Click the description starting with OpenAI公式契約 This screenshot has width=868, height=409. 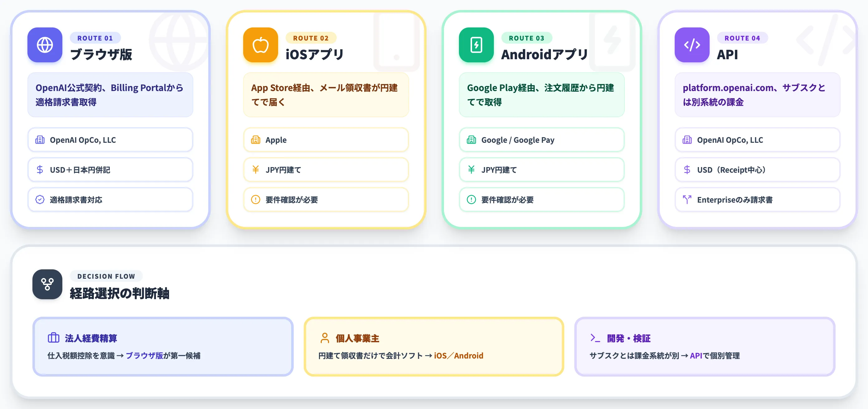pos(109,95)
